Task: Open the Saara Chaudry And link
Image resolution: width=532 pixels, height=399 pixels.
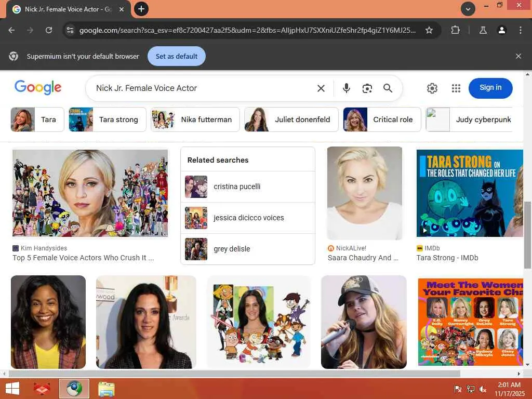Action: (x=363, y=258)
